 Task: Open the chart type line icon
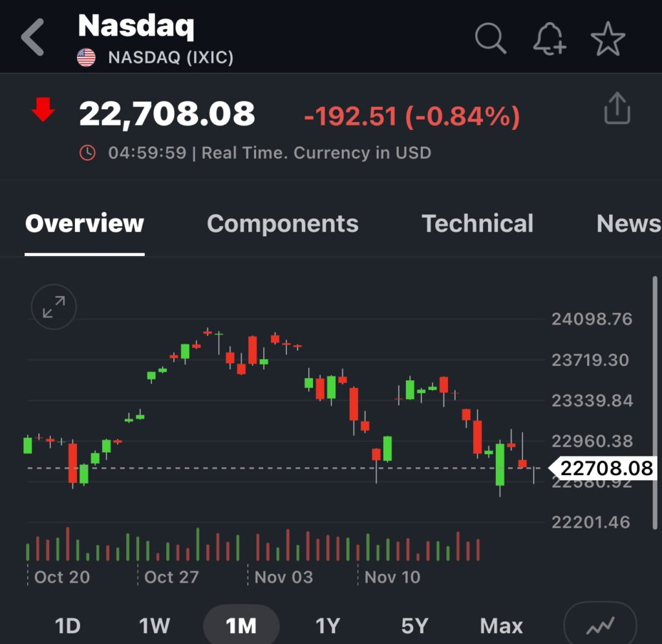[599, 626]
